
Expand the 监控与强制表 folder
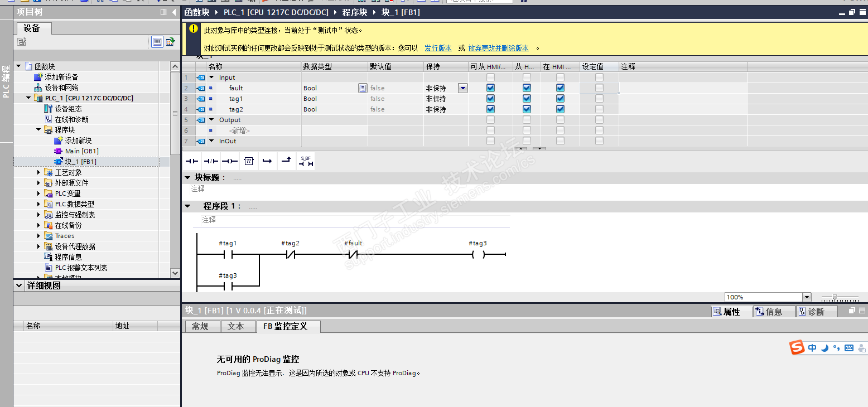38,215
